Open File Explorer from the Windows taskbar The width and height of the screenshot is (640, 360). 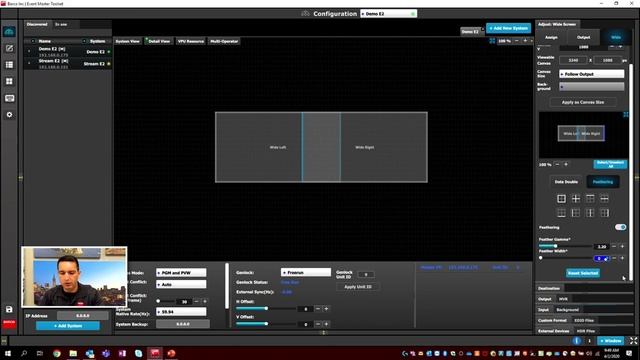click(73, 353)
